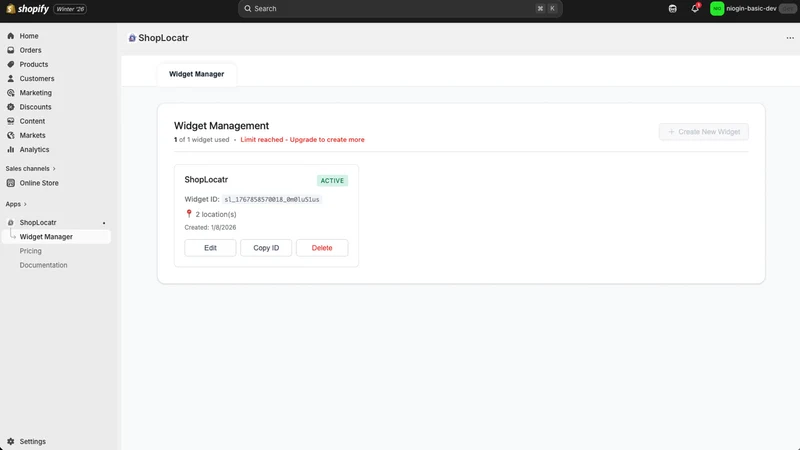Click the Home icon in sidebar
This screenshot has width=800, height=450.
click(11, 36)
